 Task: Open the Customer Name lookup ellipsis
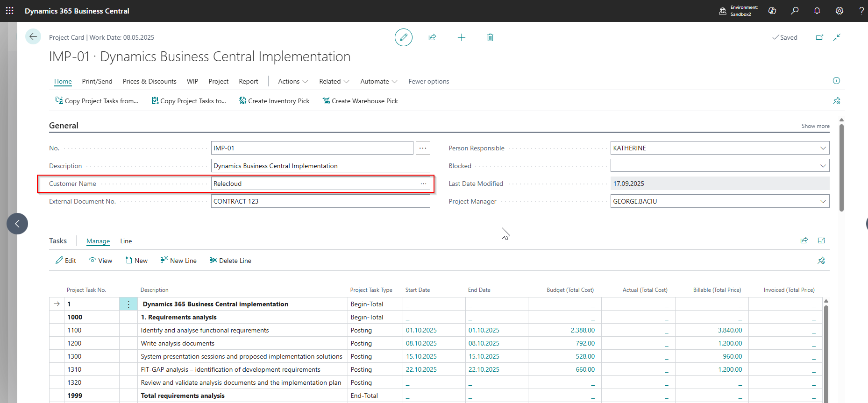point(423,184)
